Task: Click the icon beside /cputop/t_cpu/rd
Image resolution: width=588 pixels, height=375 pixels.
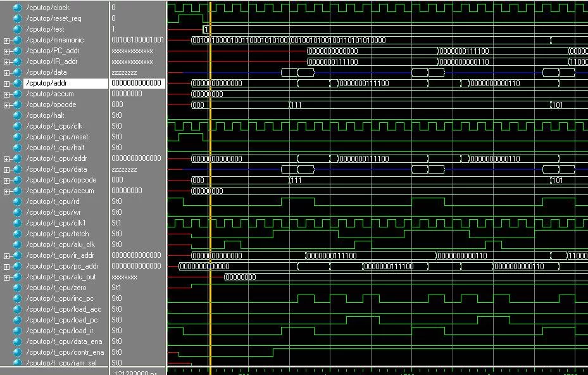Action: tap(17, 201)
